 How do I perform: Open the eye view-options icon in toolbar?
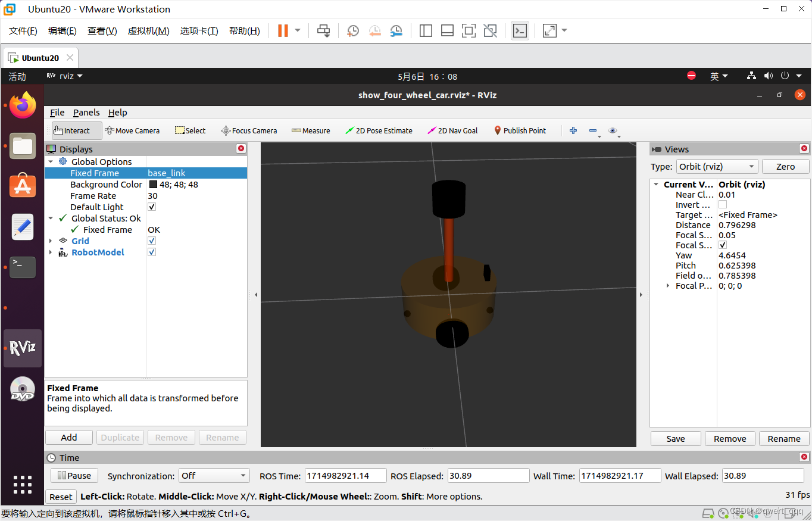(x=613, y=130)
